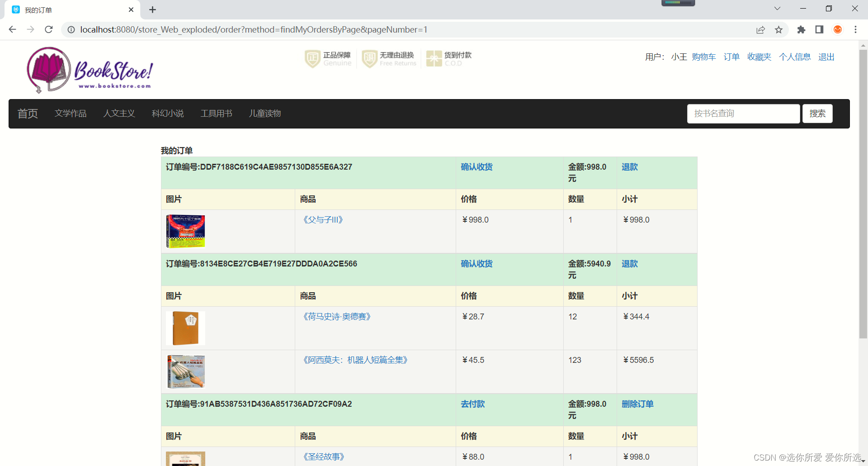This screenshot has height=466, width=868.
Task: Click the BookStore logo
Action: coord(90,70)
